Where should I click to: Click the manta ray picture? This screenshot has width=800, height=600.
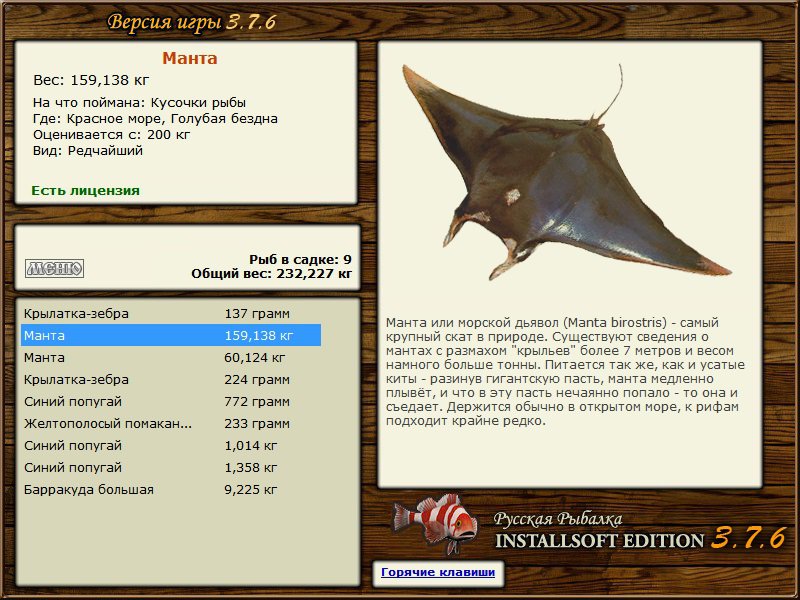565,172
